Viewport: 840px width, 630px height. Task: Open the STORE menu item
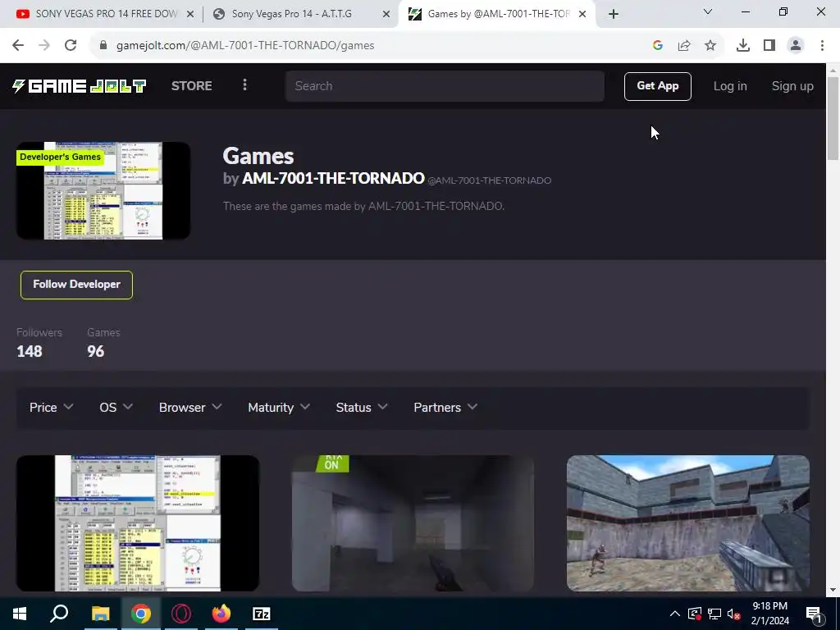(x=192, y=85)
